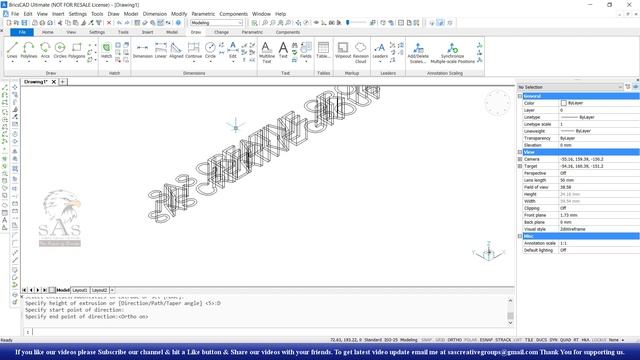Select the Circles tool
Image resolution: width=640 pixels, height=360 pixels.
click(x=60, y=50)
